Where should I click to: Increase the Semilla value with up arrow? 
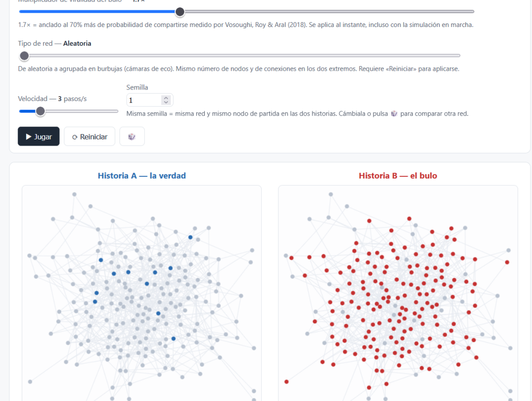coord(166,98)
